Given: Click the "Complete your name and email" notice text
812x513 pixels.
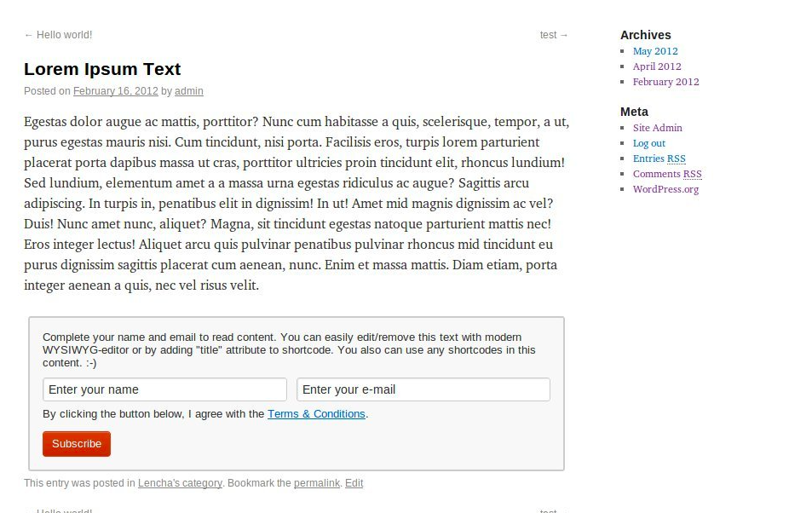Looking at the screenshot, I should coord(289,349).
